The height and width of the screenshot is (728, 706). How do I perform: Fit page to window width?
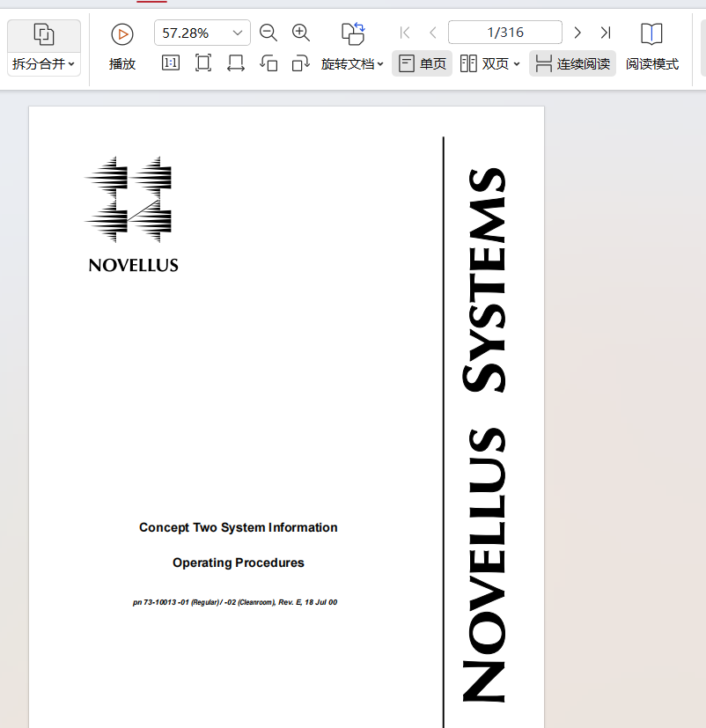[236, 63]
